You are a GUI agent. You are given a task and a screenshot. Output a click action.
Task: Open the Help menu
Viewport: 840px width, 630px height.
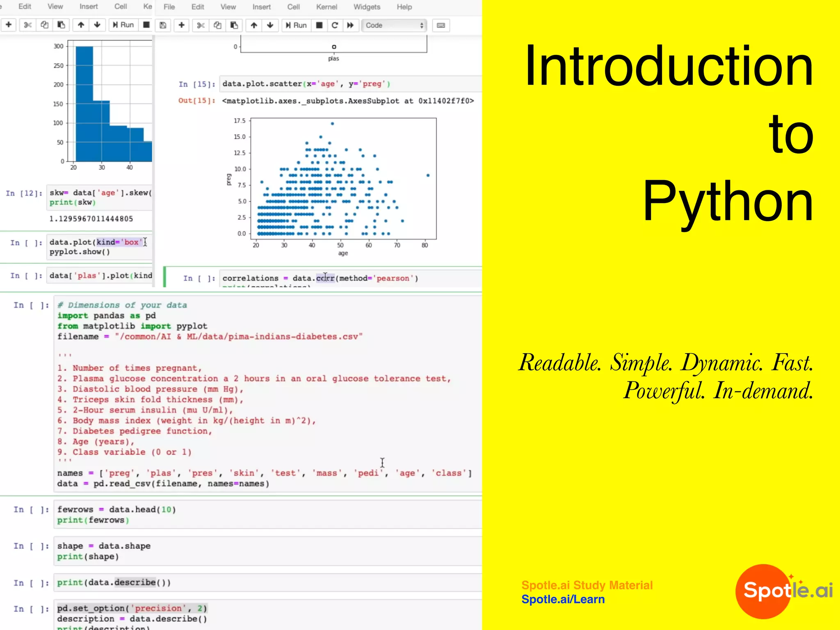coord(404,7)
